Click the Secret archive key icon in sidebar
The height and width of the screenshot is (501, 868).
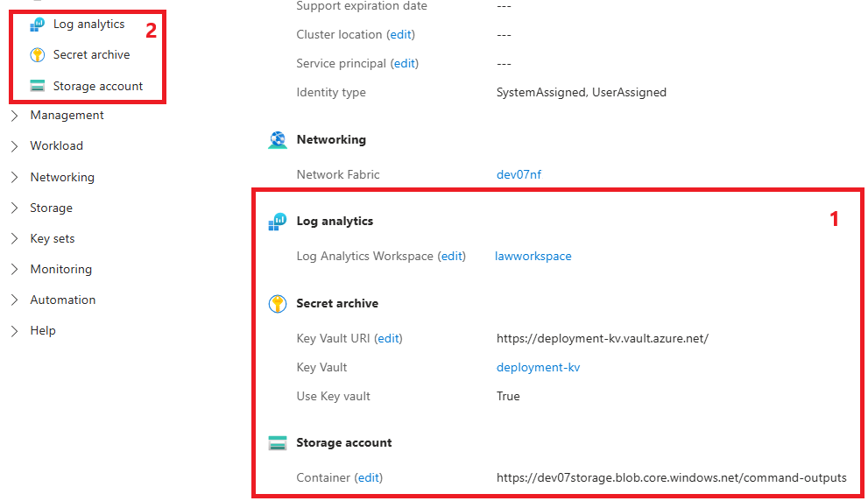[37, 55]
